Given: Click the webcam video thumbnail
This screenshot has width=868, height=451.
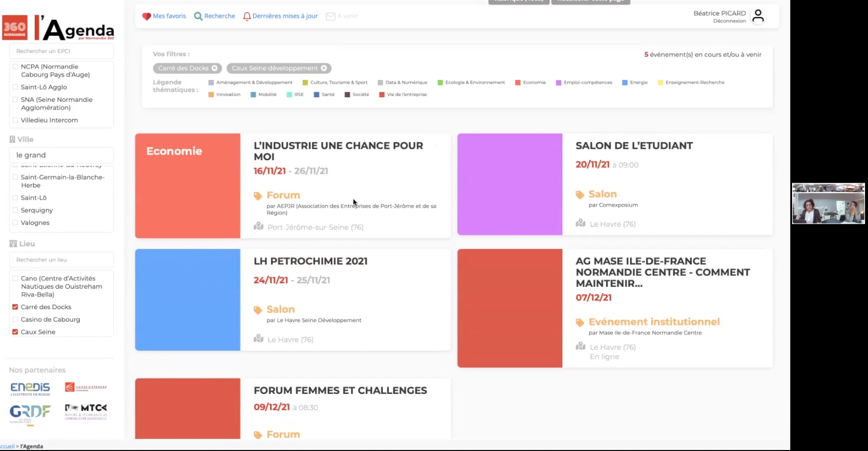Looking at the screenshot, I should [x=828, y=204].
